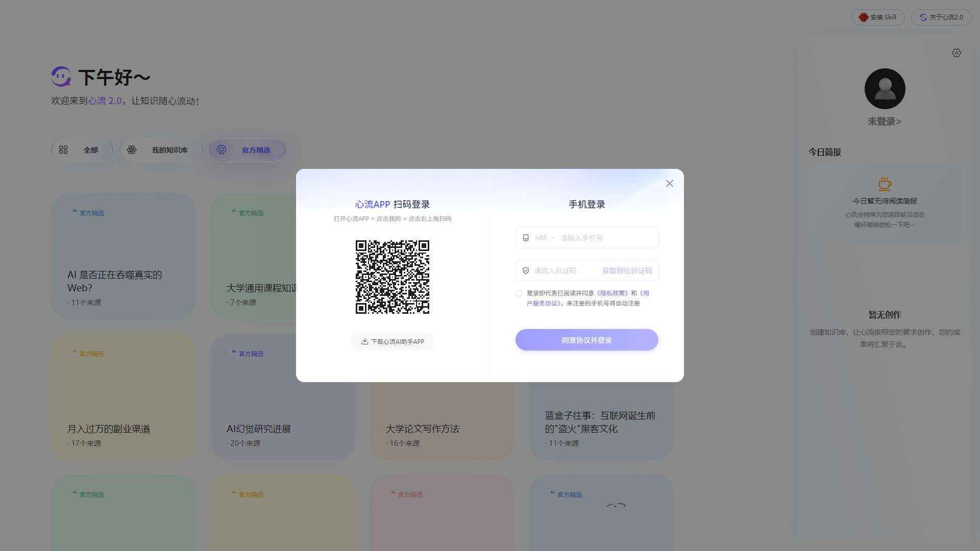Click the 今日简报 heading
Image resolution: width=980 pixels, height=551 pixels.
pyautogui.click(x=825, y=152)
